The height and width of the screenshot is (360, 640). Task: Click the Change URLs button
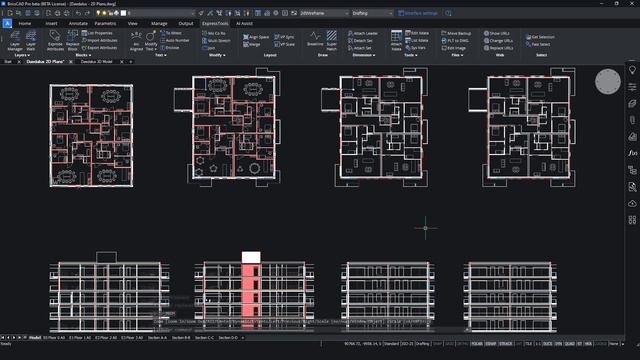point(498,41)
